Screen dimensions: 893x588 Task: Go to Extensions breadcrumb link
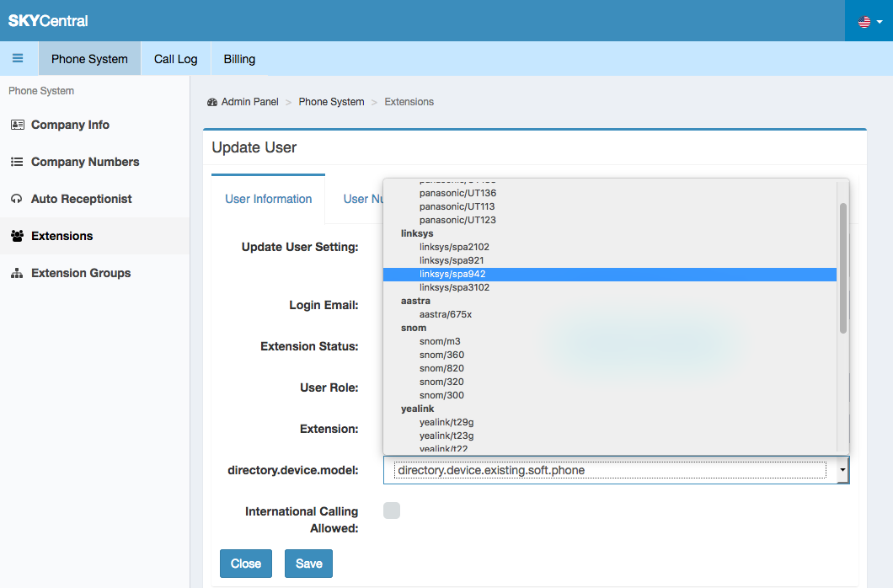409,102
